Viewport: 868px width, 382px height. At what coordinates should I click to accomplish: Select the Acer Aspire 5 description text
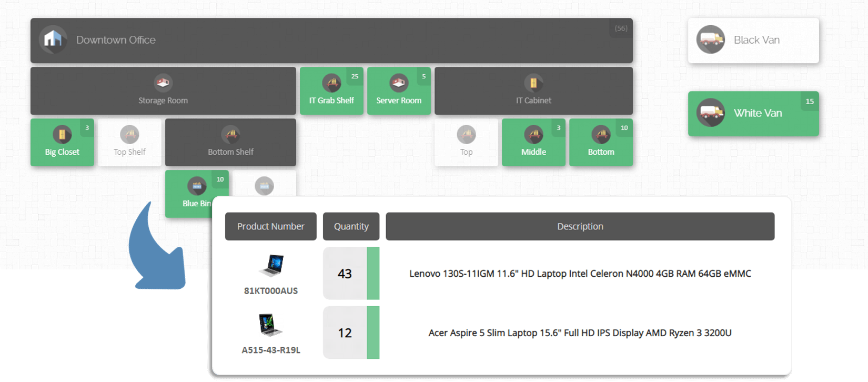pyautogui.click(x=580, y=333)
